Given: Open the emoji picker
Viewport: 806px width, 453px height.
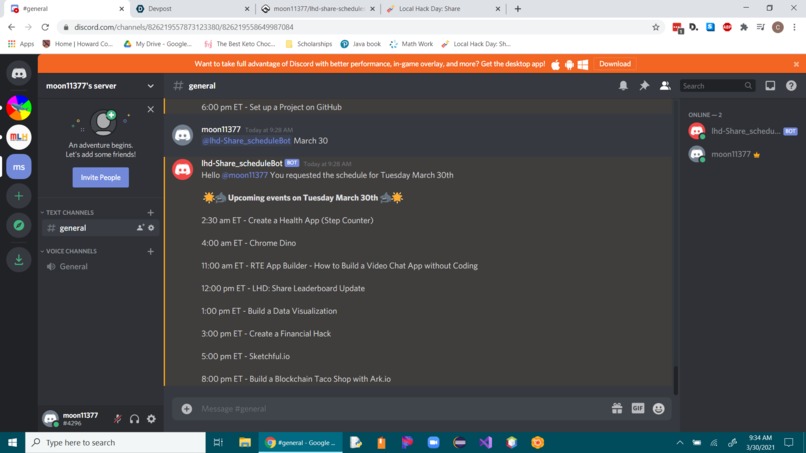Looking at the screenshot, I should (658, 409).
